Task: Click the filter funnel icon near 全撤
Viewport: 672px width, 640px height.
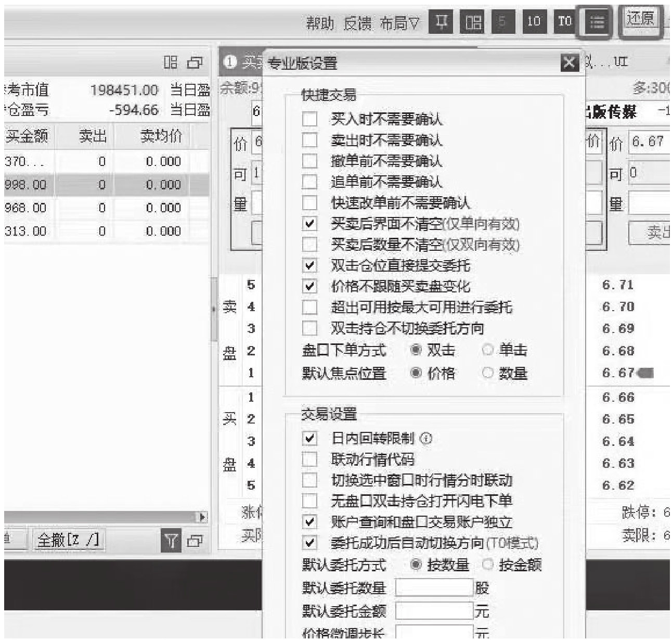Action: tap(171, 541)
